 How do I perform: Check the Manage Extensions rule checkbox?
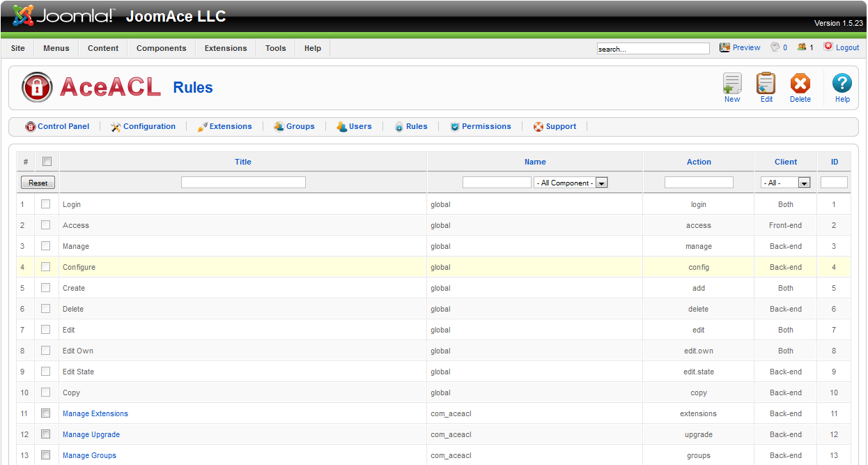point(46,413)
